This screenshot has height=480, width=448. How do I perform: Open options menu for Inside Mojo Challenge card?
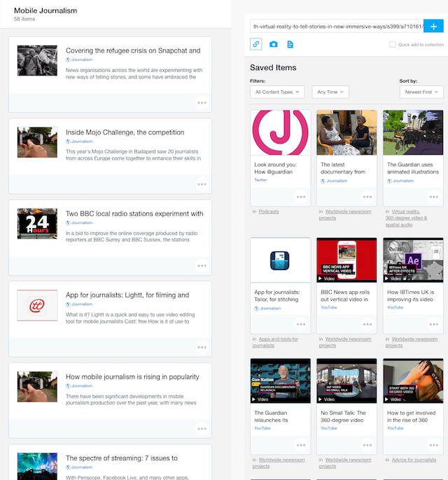click(x=202, y=184)
